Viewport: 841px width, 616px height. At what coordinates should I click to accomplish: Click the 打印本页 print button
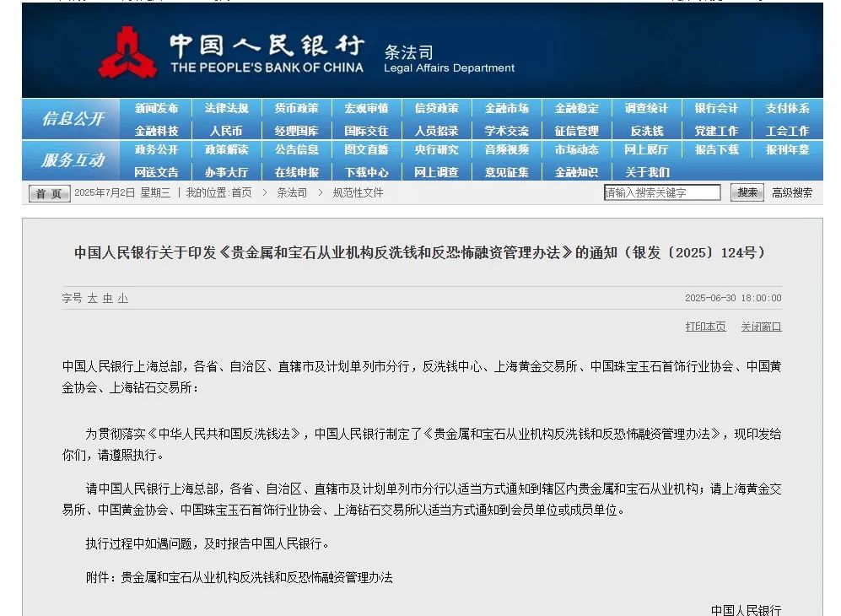coord(705,326)
